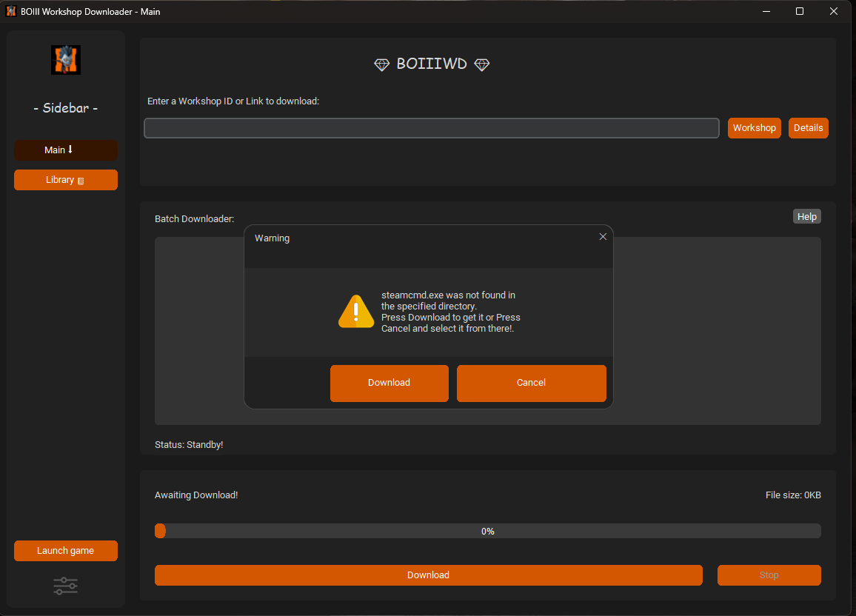Screen dimensions: 856x616
Task: Close the Warning dialog with the X
Action: coord(603,237)
